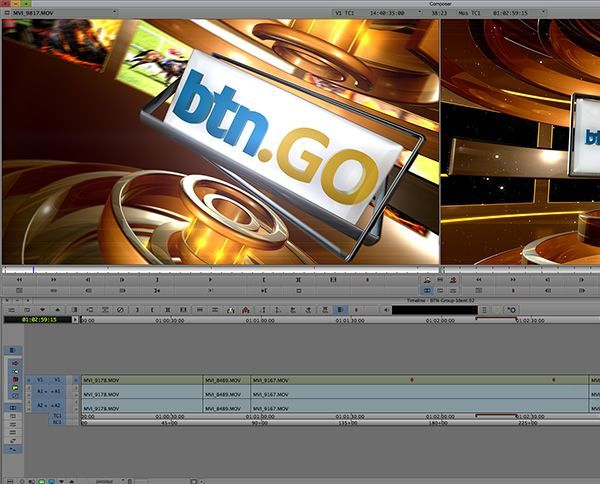Click the record monitor Fast Forward button

coord(513,280)
